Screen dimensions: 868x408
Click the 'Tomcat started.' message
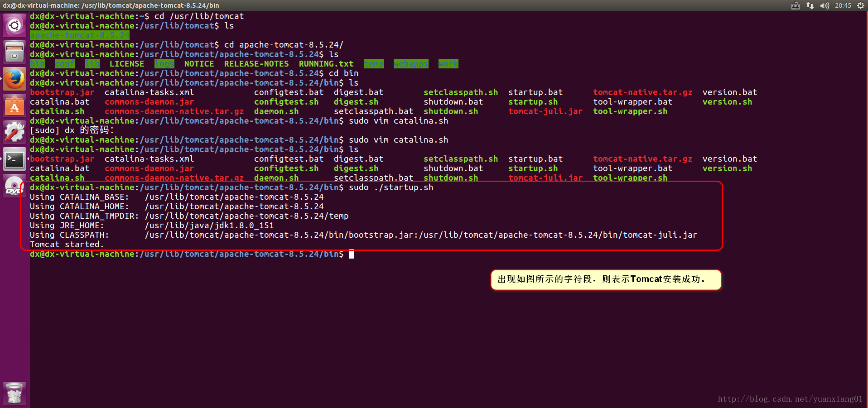click(67, 245)
